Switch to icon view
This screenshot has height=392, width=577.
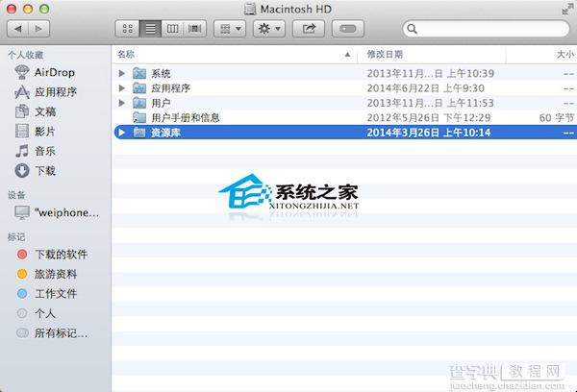127,29
